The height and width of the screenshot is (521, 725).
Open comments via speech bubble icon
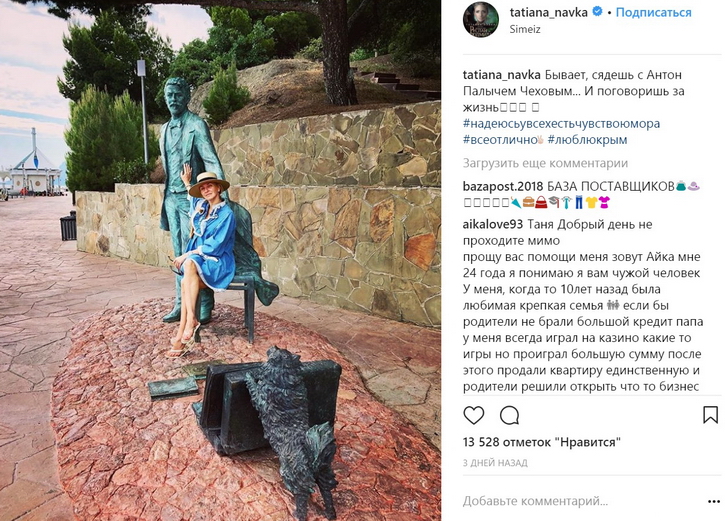point(509,415)
